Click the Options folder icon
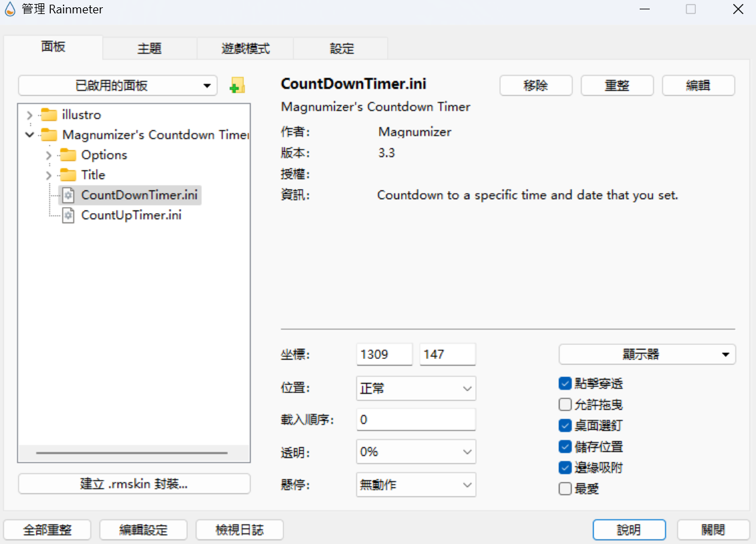 point(68,155)
